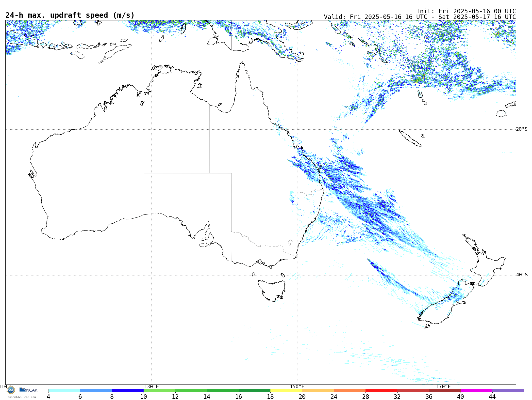Select the green 12–14 color swatch
Image resolution: width=532 pixels, height=400 pixels.
(191, 390)
